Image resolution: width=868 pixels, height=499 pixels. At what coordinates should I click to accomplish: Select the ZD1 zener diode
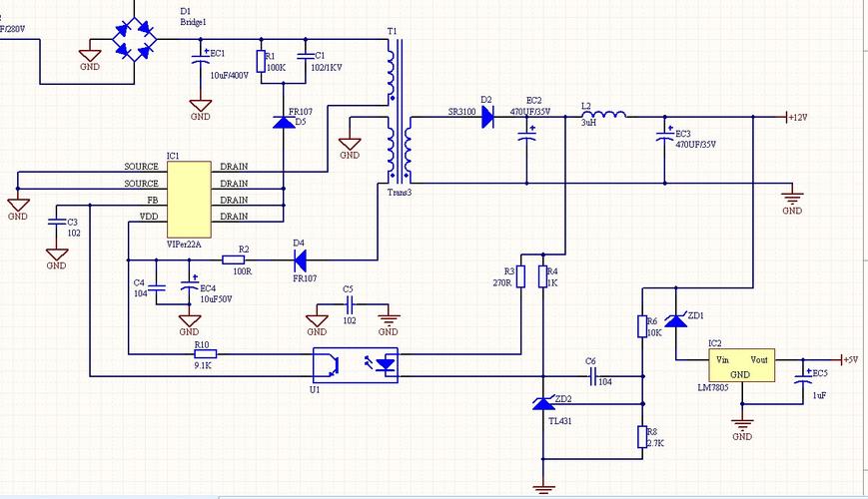click(x=676, y=320)
